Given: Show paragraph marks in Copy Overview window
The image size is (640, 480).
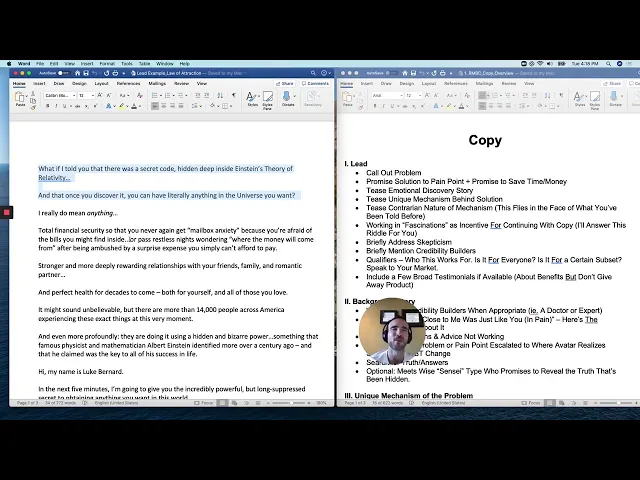Looking at the screenshot, I should tap(561, 95).
